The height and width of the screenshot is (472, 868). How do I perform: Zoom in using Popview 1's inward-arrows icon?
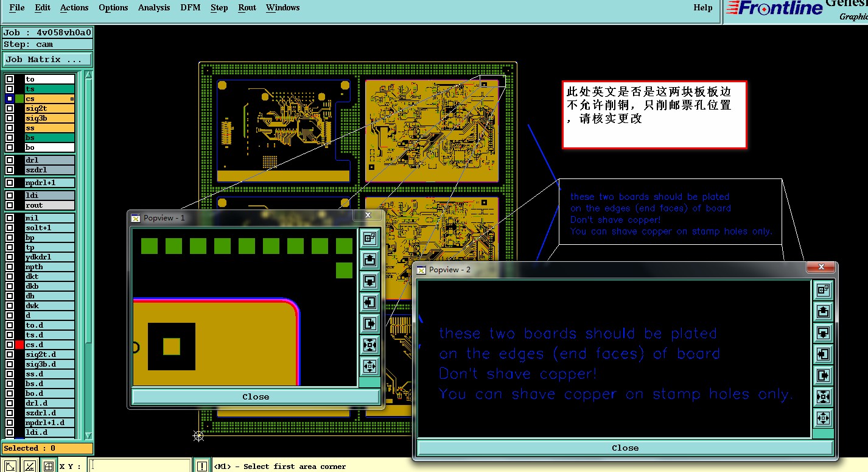click(369, 345)
